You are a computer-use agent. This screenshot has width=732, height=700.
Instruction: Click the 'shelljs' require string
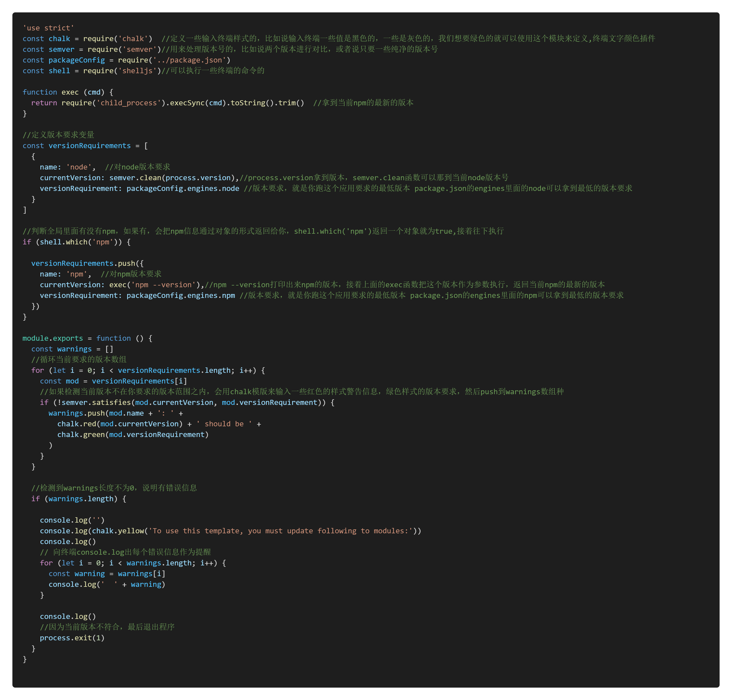[x=137, y=70]
